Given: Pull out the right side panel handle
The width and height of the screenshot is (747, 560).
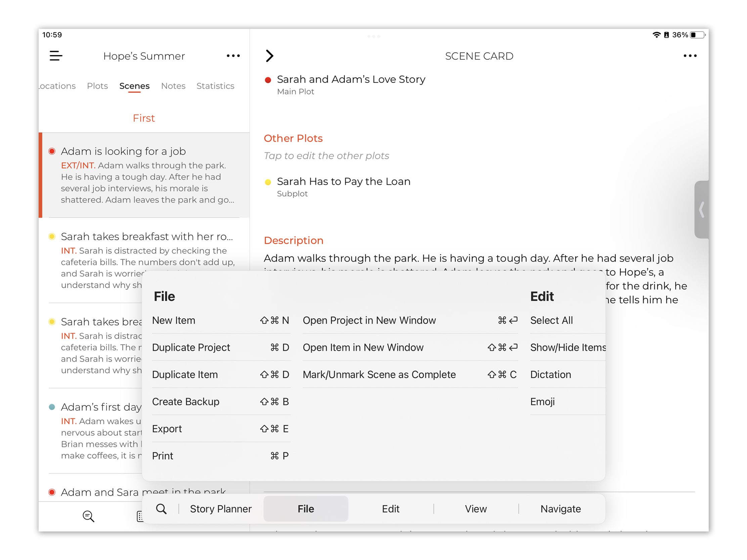Looking at the screenshot, I should (701, 209).
